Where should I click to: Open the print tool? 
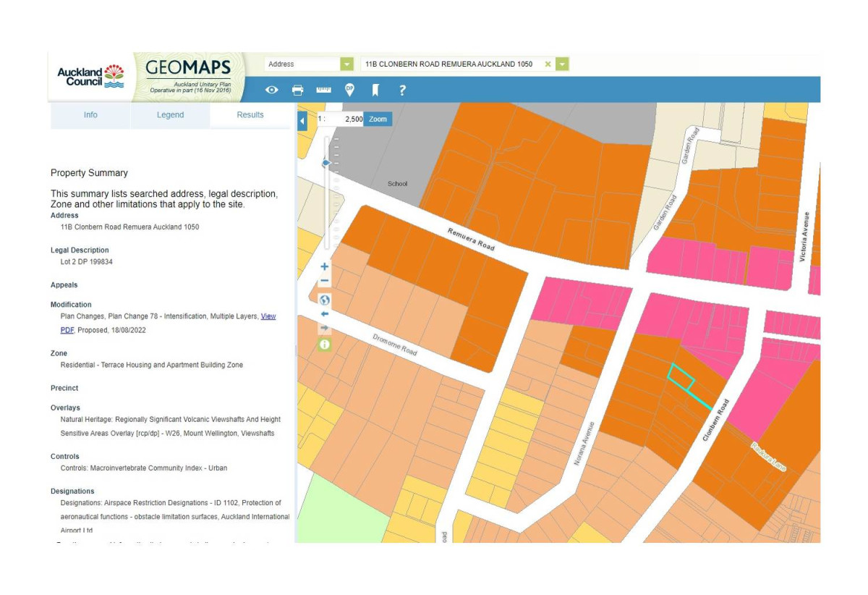297,90
